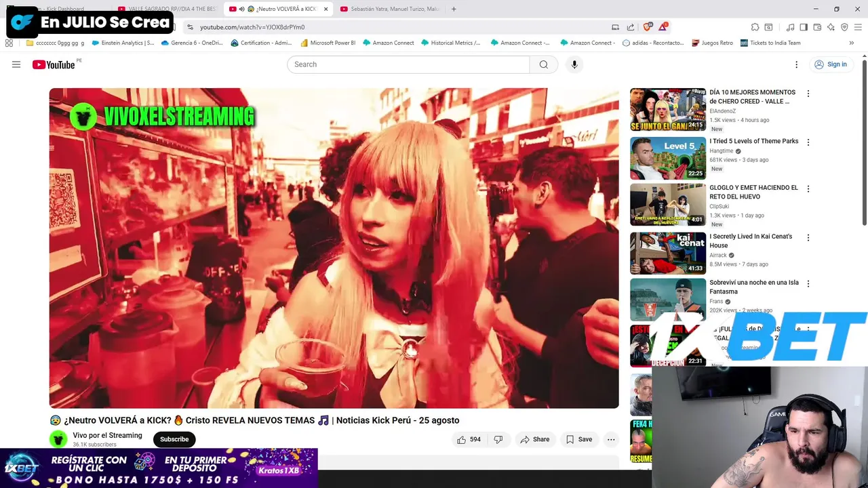Open the Juegos Retro bookmark
This screenshot has height=488, width=868.
pos(713,43)
